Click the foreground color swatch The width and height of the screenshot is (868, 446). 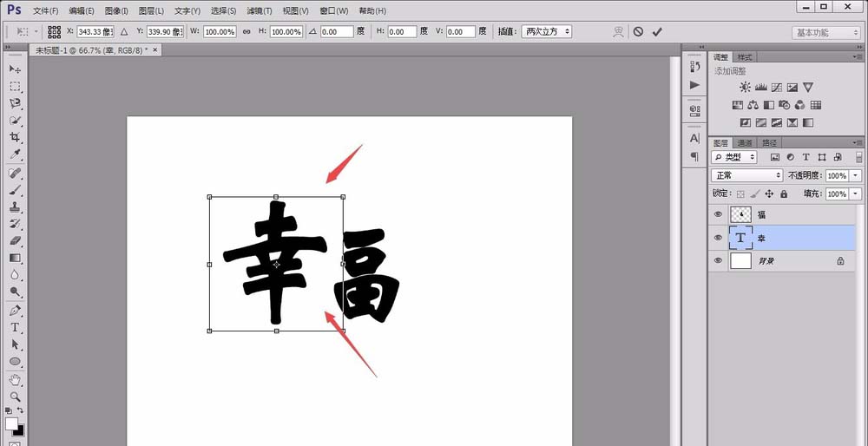(11, 423)
